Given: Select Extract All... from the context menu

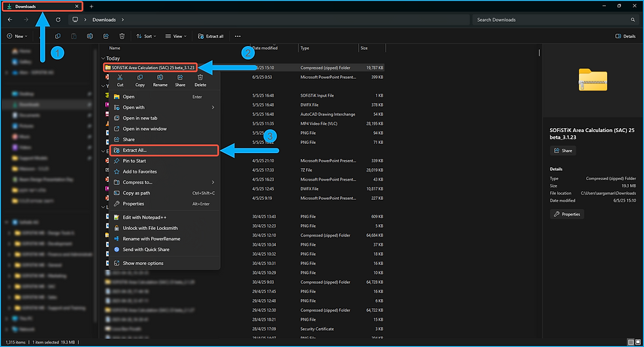Looking at the screenshot, I should pos(165,150).
